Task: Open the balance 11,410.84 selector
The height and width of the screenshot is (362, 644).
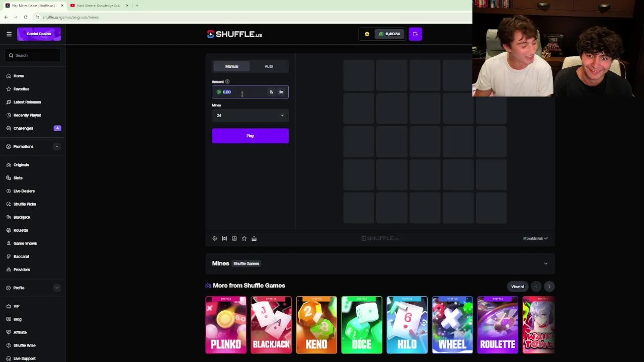Action: coord(390,34)
